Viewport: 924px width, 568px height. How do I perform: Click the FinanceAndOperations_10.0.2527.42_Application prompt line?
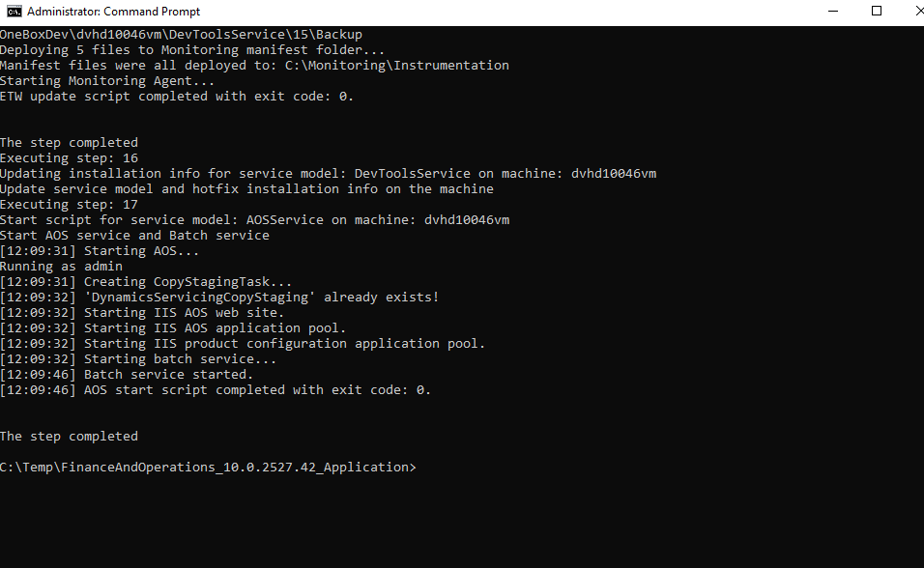(208, 467)
